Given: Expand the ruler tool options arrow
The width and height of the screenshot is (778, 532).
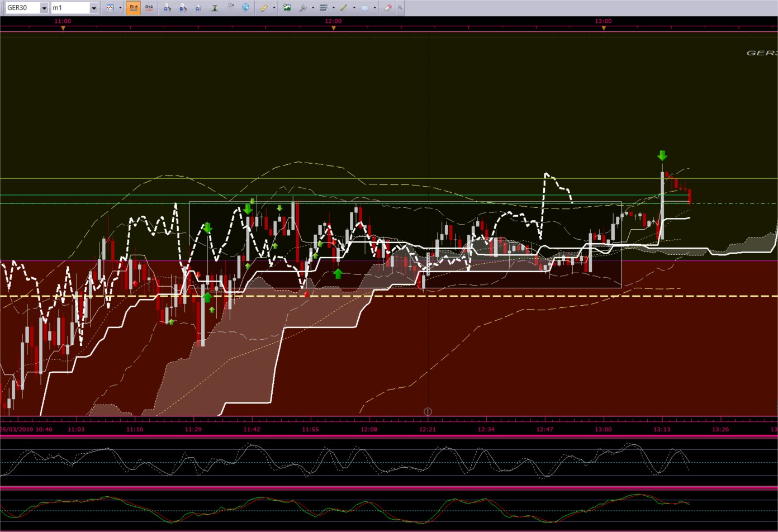Looking at the screenshot, I should click(274, 8).
